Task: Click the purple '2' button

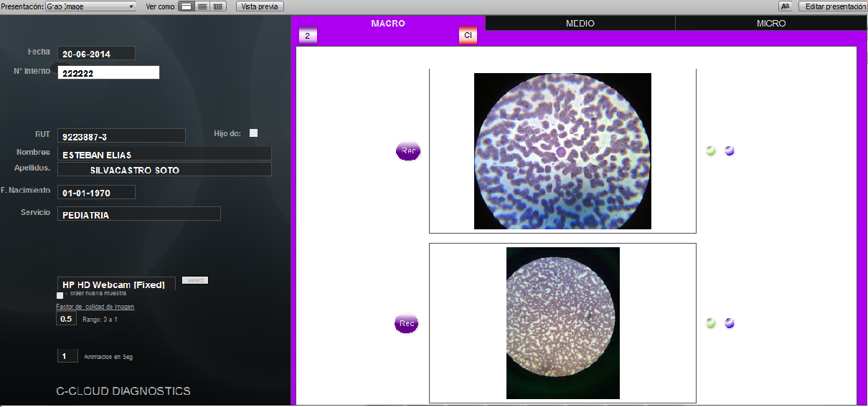Action: (x=308, y=36)
